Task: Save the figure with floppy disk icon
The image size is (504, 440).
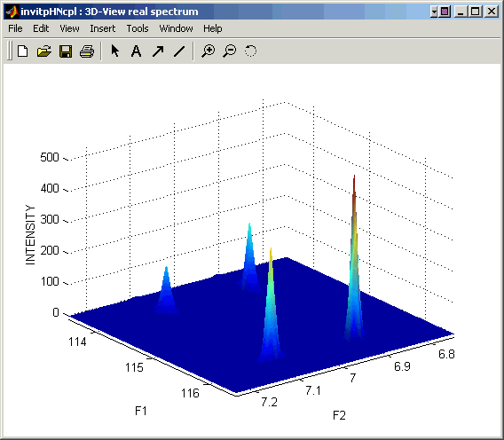Action: (66, 51)
